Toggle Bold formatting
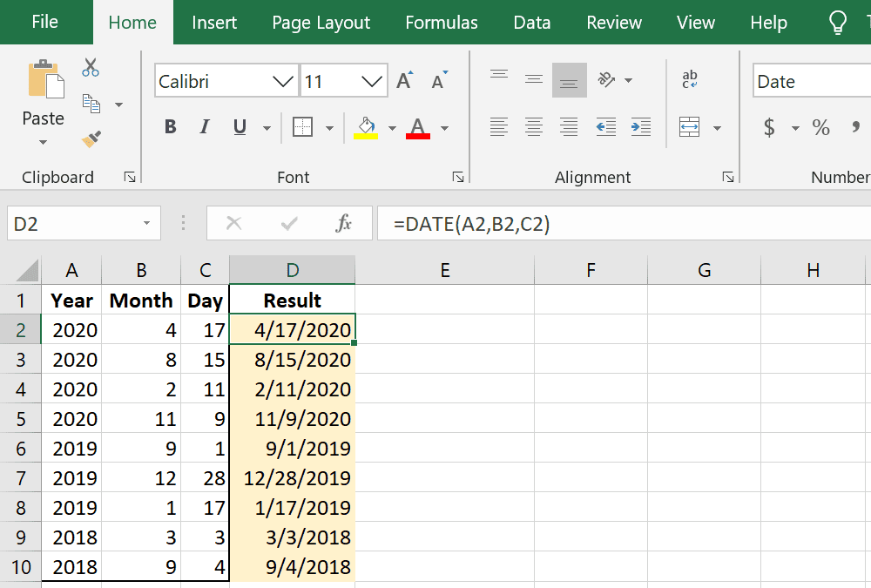Viewport: 871px width, 588px height. tap(170, 127)
